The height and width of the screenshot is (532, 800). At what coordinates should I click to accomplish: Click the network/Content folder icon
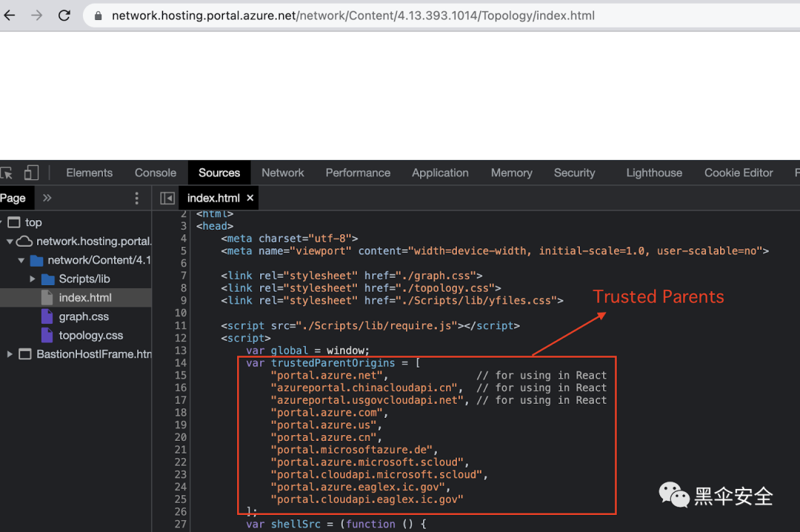click(x=36, y=260)
